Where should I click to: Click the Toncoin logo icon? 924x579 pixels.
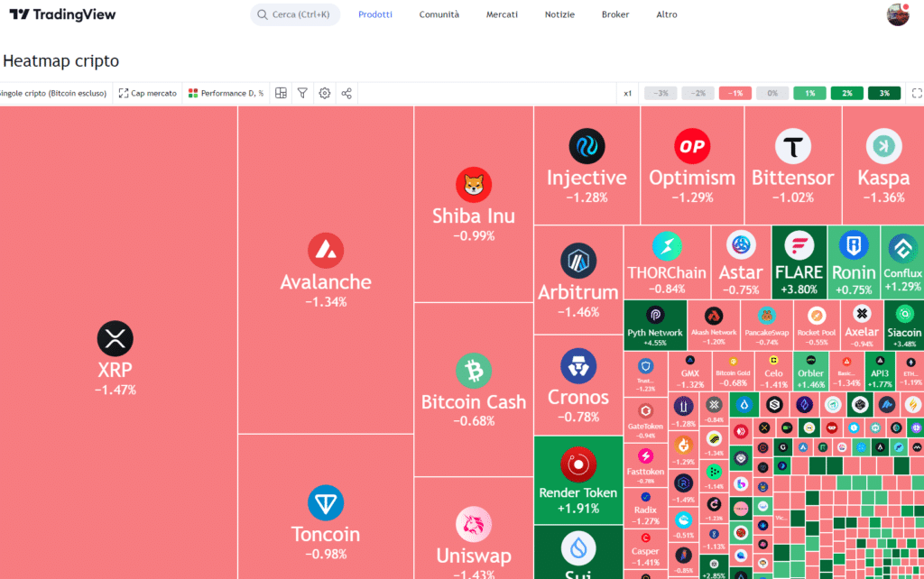pos(326,503)
